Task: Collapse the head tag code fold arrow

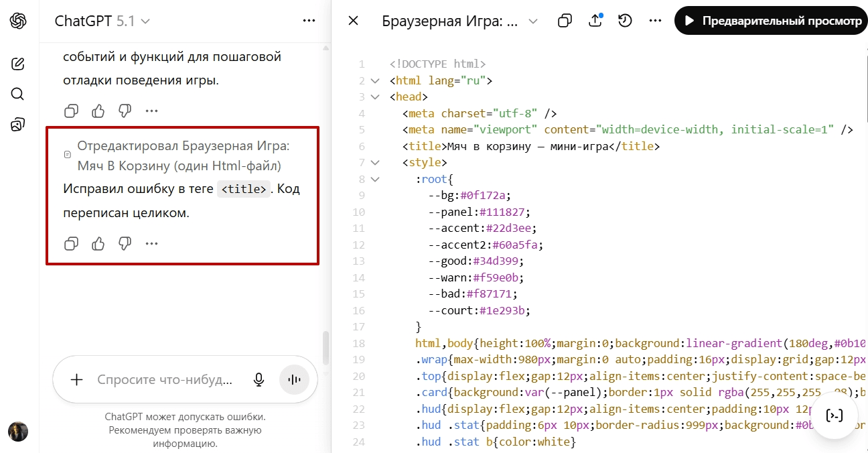Action: pos(375,96)
